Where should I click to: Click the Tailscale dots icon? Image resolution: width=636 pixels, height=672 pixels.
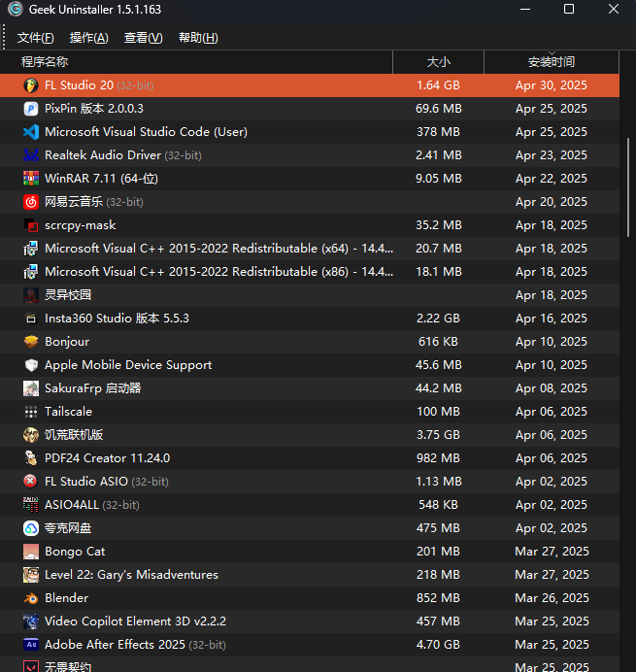30,412
